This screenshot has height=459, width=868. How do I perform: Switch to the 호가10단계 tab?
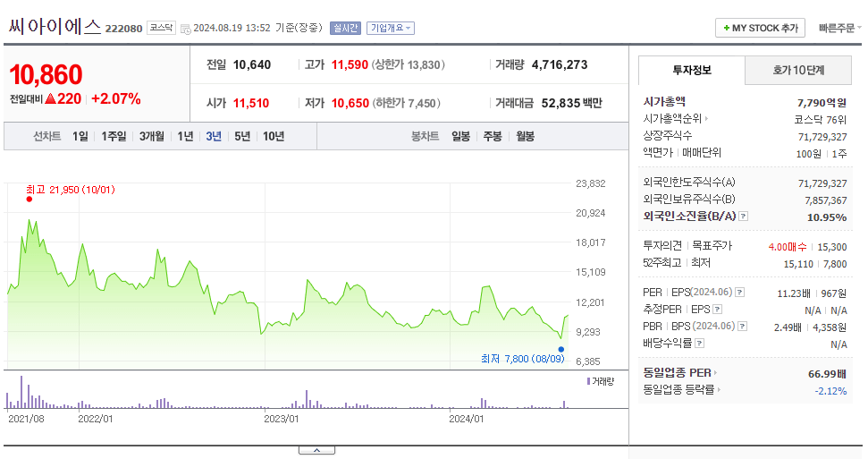[x=798, y=71]
